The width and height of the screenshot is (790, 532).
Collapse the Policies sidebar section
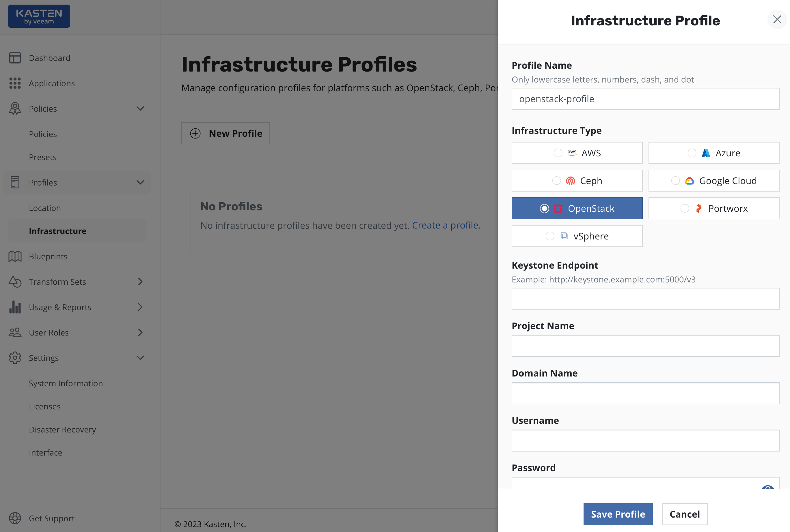click(140, 108)
